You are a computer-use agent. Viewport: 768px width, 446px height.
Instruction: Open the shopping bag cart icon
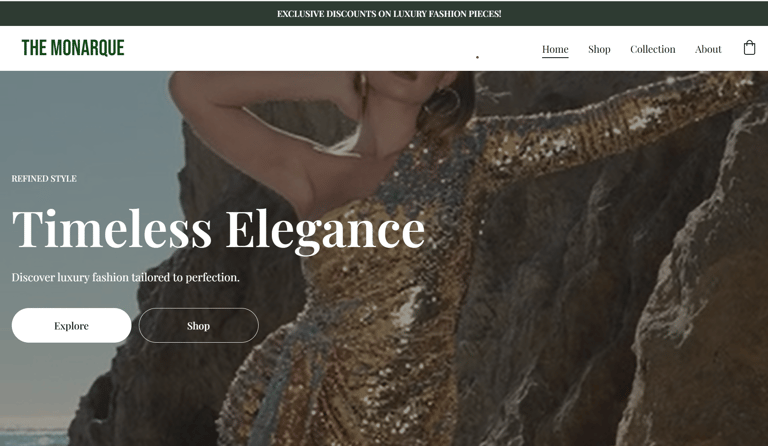pyautogui.click(x=749, y=48)
